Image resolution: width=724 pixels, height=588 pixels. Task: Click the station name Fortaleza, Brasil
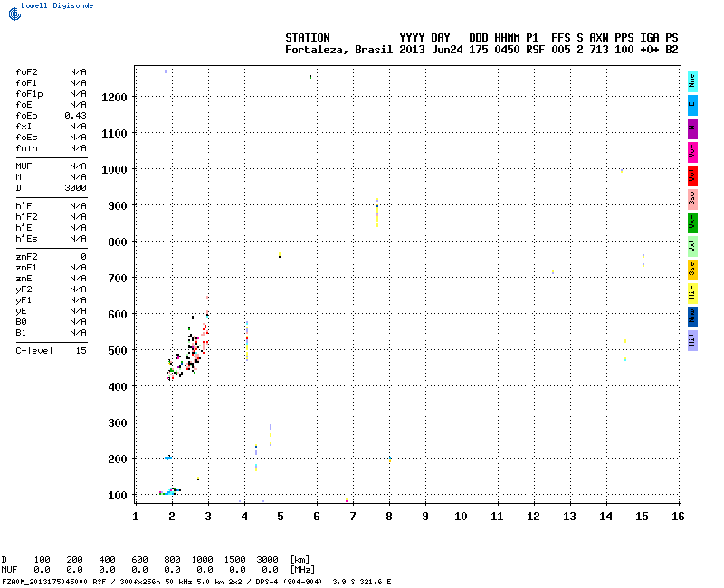[x=338, y=50]
